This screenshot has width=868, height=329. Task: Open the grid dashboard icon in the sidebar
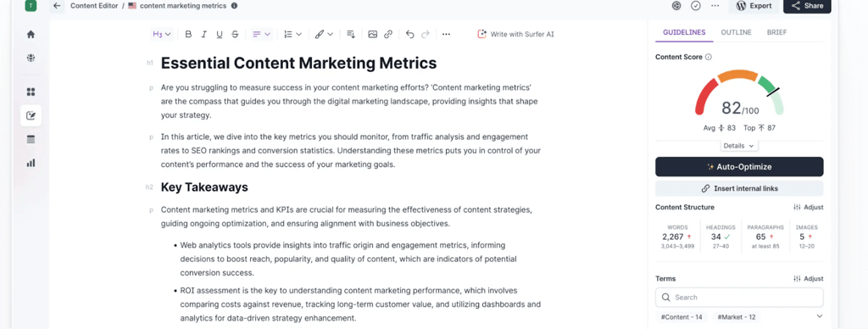(31, 92)
